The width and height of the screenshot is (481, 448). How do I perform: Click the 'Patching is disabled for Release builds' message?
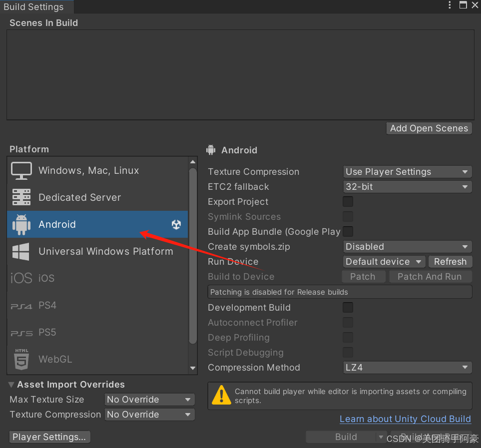(x=340, y=292)
